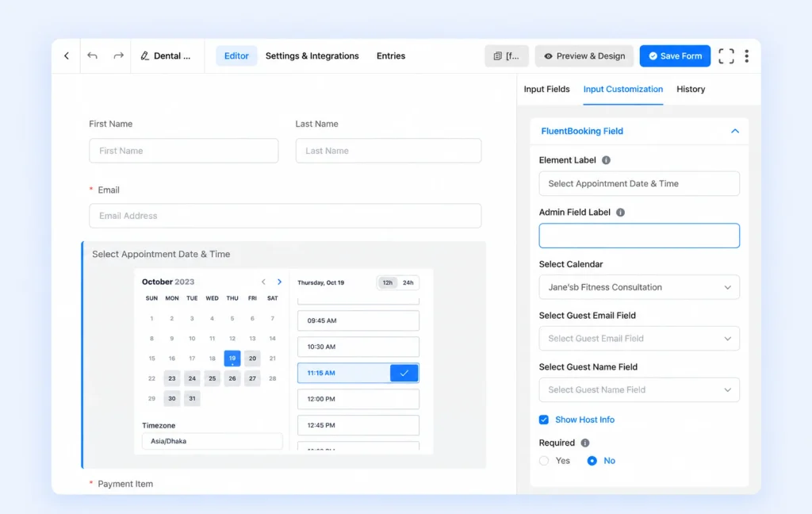Go to previous month in calendar

(x=263, y=282)
